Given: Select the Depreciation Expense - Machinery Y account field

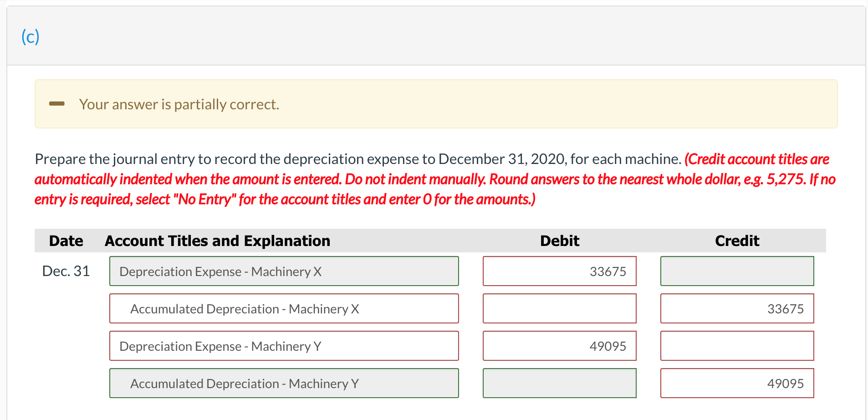Looking at the screenshot, I should point(283,346).
